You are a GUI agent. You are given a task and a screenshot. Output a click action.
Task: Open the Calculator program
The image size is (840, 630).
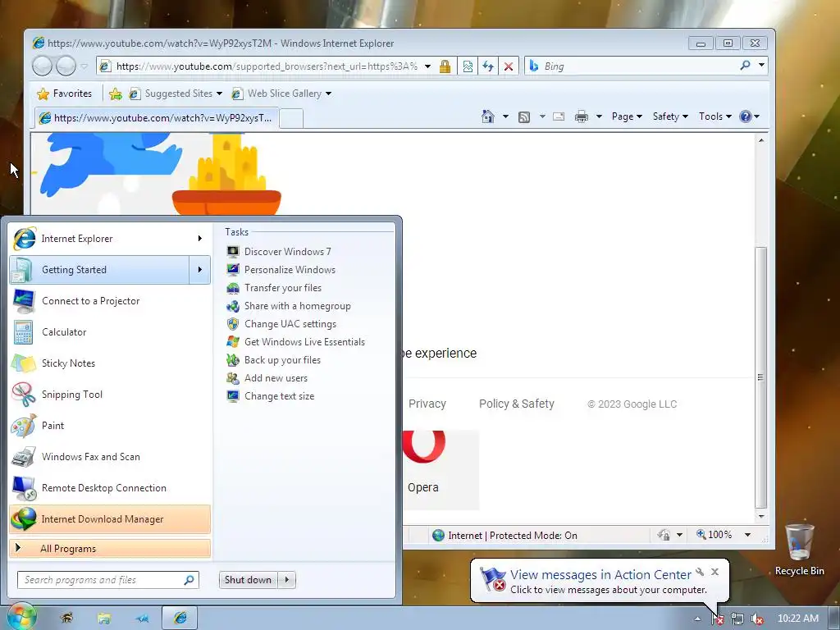(x=110, y=332)
